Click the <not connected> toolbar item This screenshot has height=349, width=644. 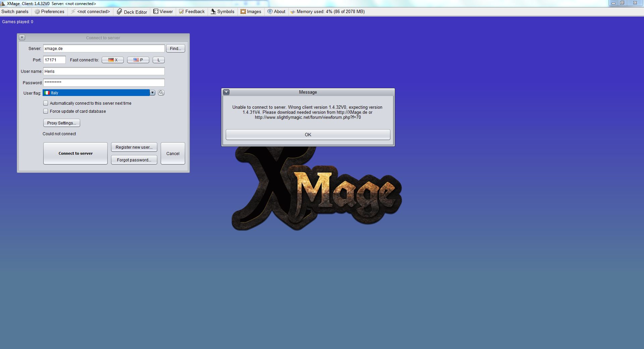(x=90, y=11)
